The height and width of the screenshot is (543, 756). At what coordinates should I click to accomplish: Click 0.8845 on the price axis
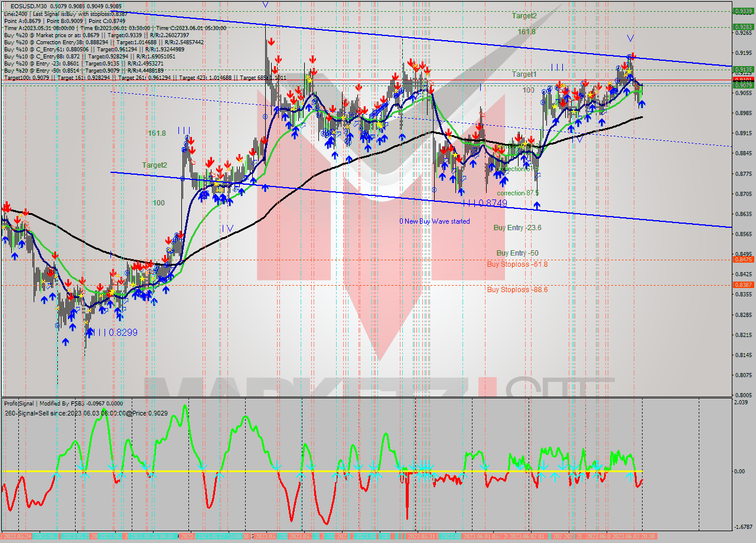pos(742,153)
